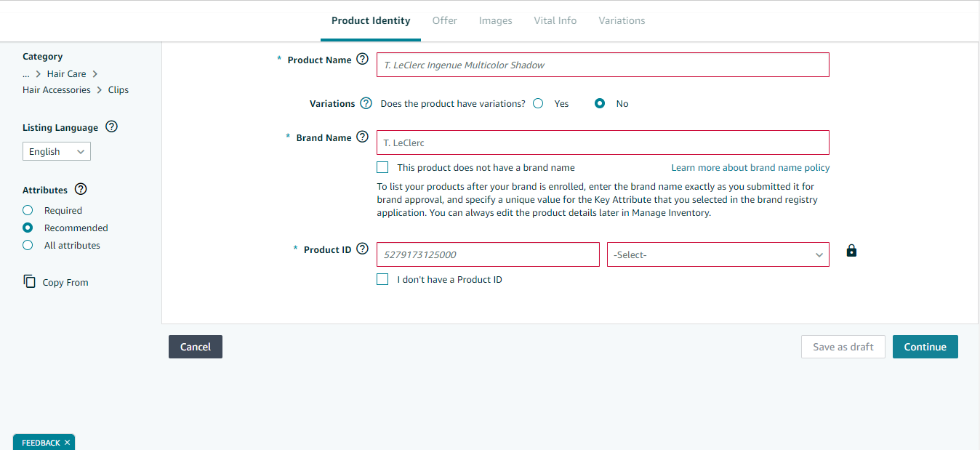The width and height of the screenshot is (980, 450).
Task: Close the Feedback tab with the X
Action: coord(67,442)
